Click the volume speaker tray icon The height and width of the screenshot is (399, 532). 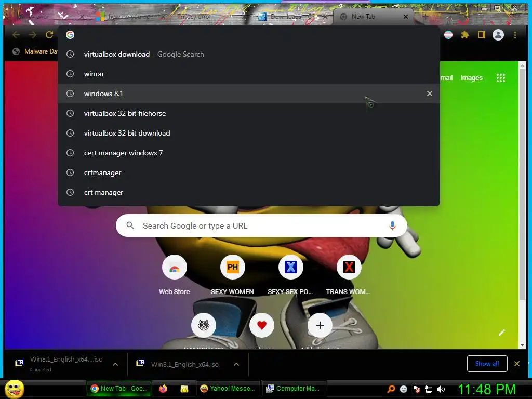441,389
